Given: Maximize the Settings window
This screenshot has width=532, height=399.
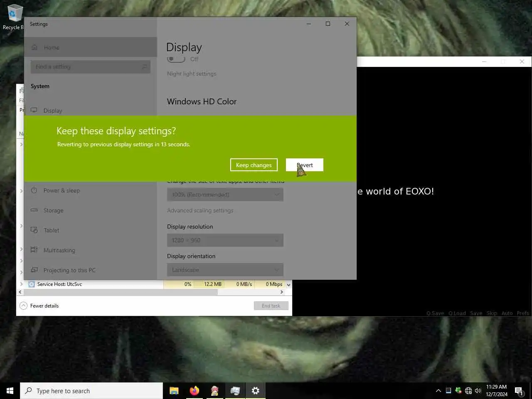Looking at the screenshot, I should point(328,24).
